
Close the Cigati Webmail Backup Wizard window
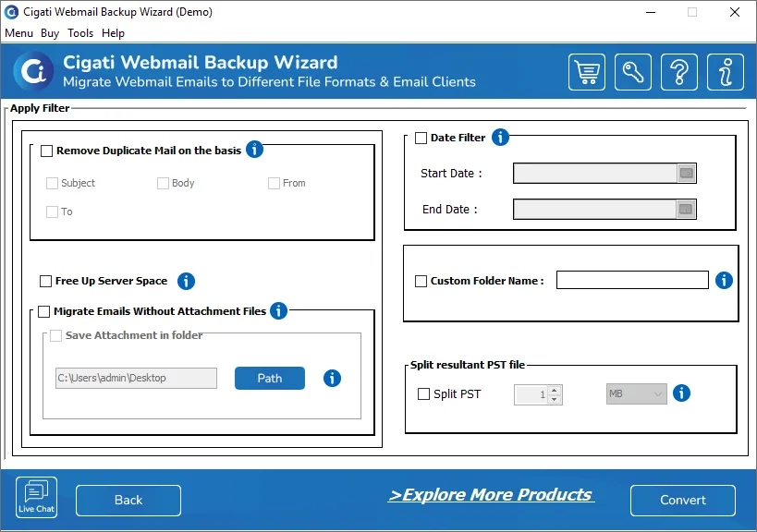pos(734,12)
